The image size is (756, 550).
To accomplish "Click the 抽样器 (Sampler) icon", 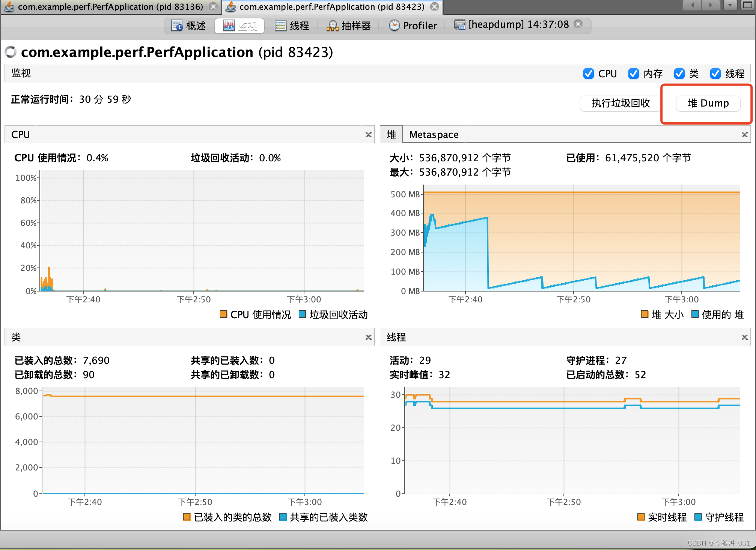I will (x=332, y=26).
